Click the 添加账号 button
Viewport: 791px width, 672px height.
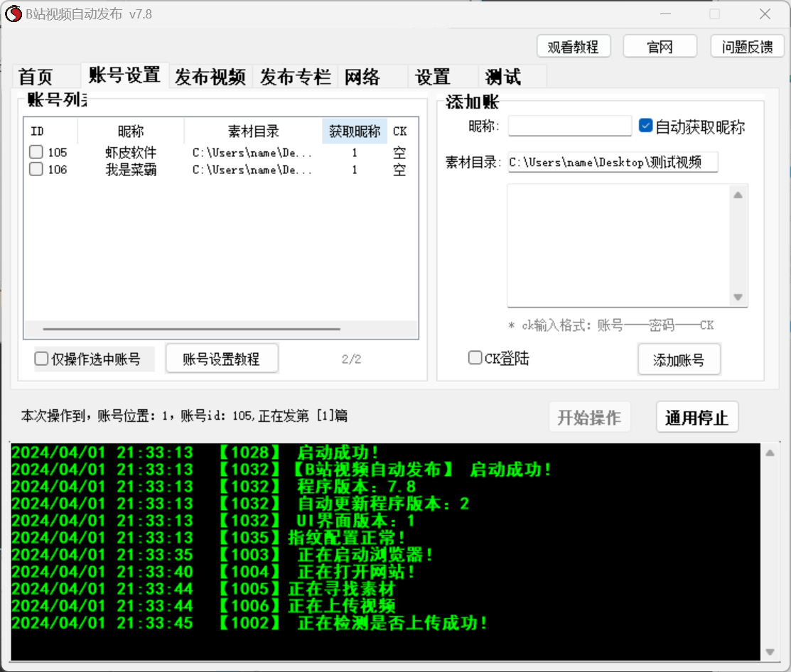[679, 359]
